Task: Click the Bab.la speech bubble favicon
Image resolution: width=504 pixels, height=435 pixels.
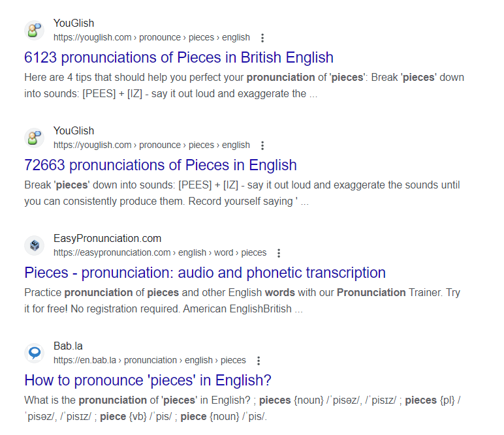Action: pos(34,353)
